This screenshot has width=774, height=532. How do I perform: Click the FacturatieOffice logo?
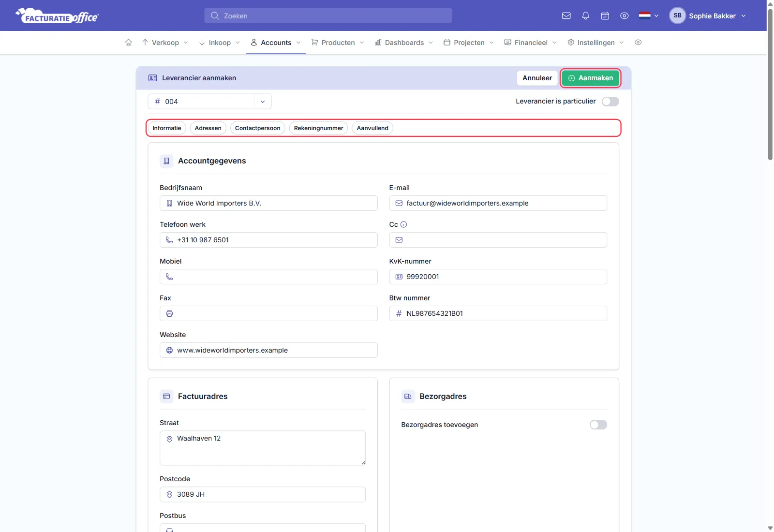[57, 15]
